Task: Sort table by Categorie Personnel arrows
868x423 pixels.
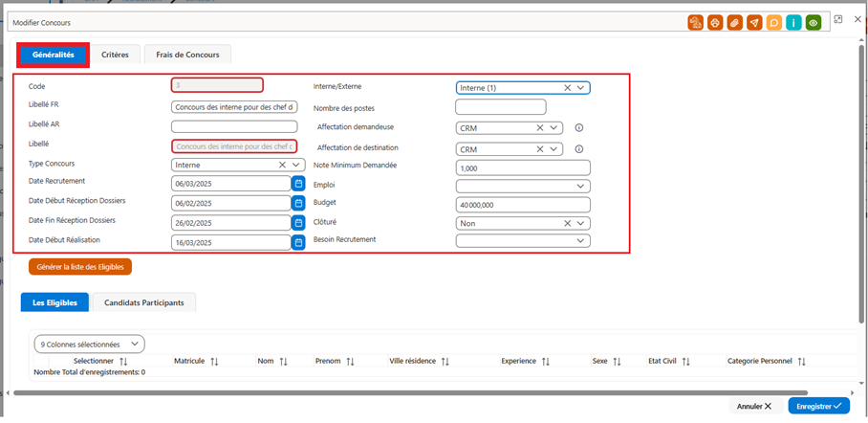Action: click(x=802, y=362)
